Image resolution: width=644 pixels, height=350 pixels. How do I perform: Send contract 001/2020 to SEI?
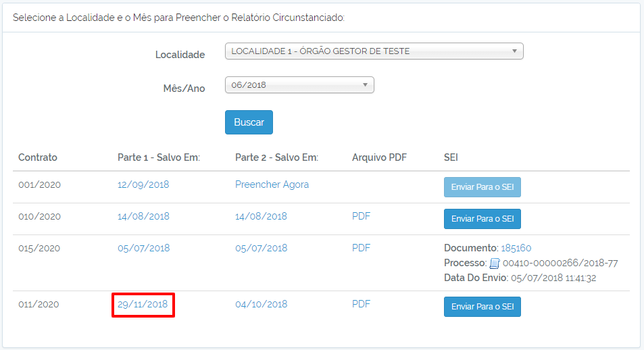click(482, 187)
